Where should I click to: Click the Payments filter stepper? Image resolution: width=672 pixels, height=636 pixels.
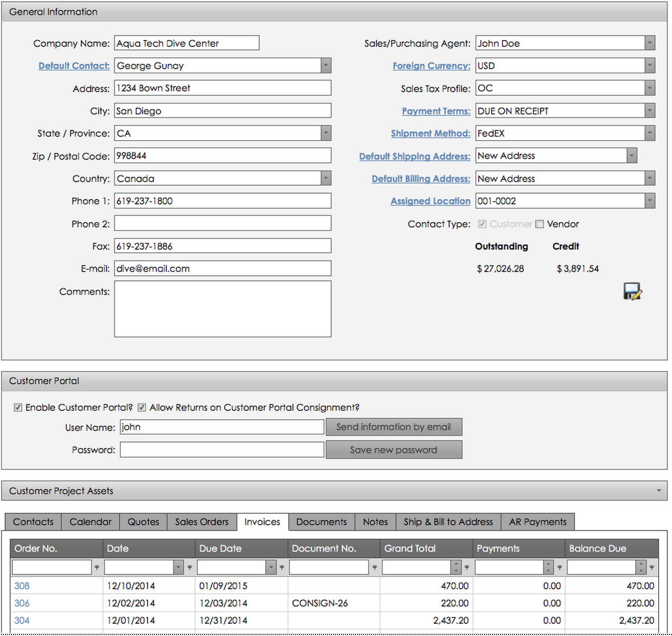(x=548, y=567)
